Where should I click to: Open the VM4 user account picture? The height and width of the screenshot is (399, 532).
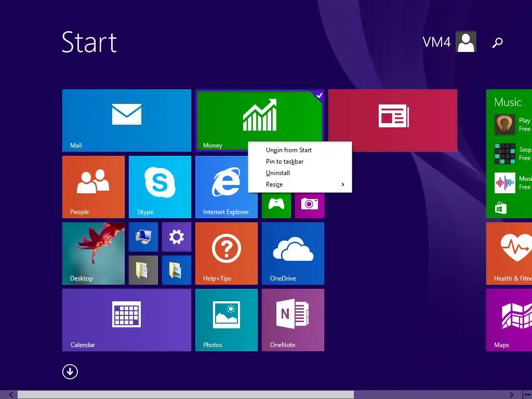click(466, 42)
